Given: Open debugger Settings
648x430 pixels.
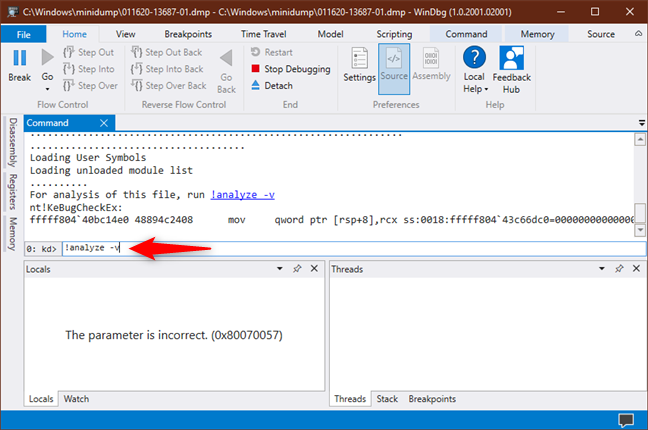Looking at the screenshot, I should pyautogui.click(x=359, y=64).
